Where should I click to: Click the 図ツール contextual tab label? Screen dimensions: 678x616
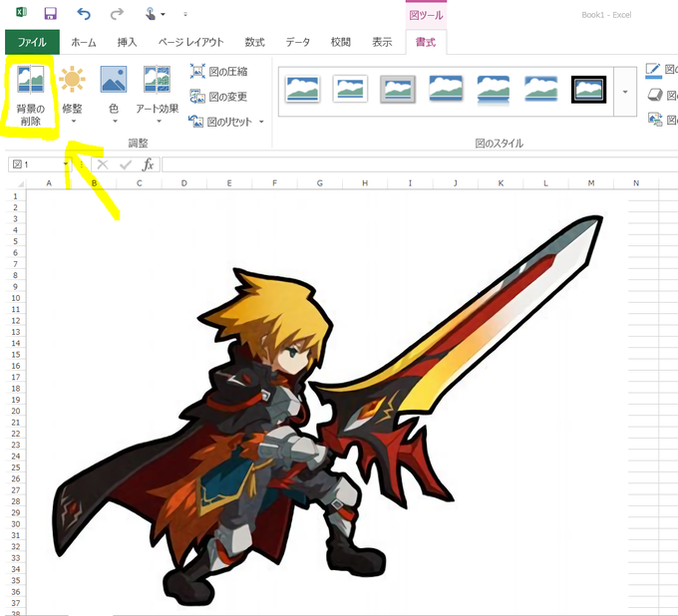click(426, 15)
